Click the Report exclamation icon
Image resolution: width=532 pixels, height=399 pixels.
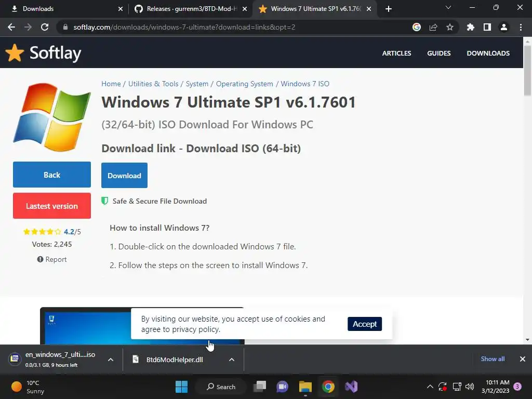tap(40, 259)
